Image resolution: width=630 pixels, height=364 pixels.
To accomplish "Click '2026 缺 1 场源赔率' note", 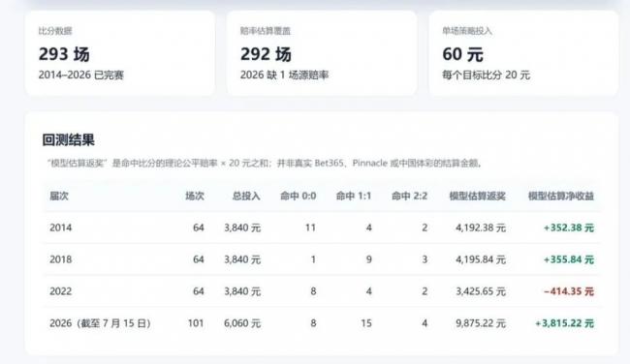I will click(284, 76).
